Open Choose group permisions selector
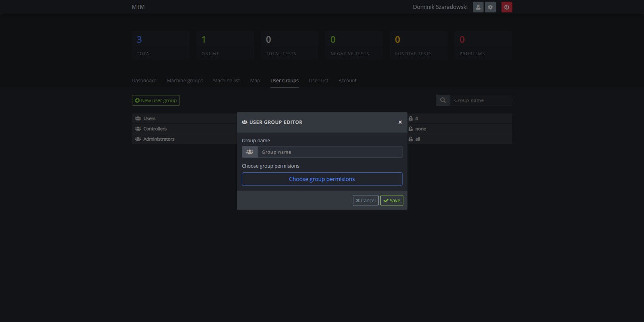 click(x=322, y=179)
